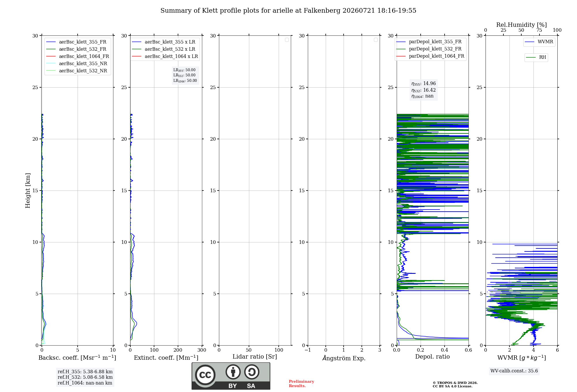Click the BY attribution person icon
The width and height of the screenshot is (577, 392).
pyautogui.click(x=233, y=372)
